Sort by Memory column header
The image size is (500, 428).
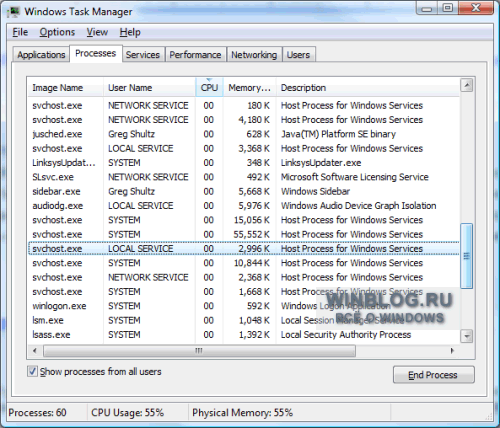(x=249, y=88)
